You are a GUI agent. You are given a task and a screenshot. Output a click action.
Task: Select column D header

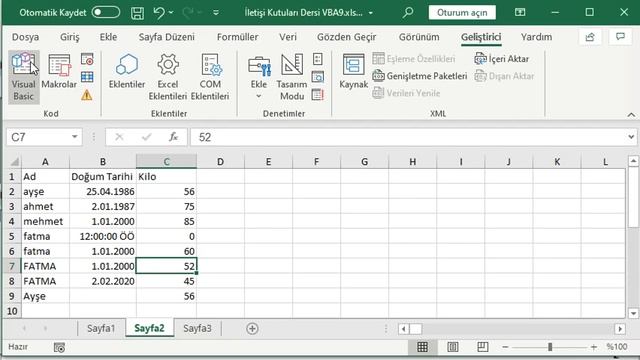[x=220, y=162]
